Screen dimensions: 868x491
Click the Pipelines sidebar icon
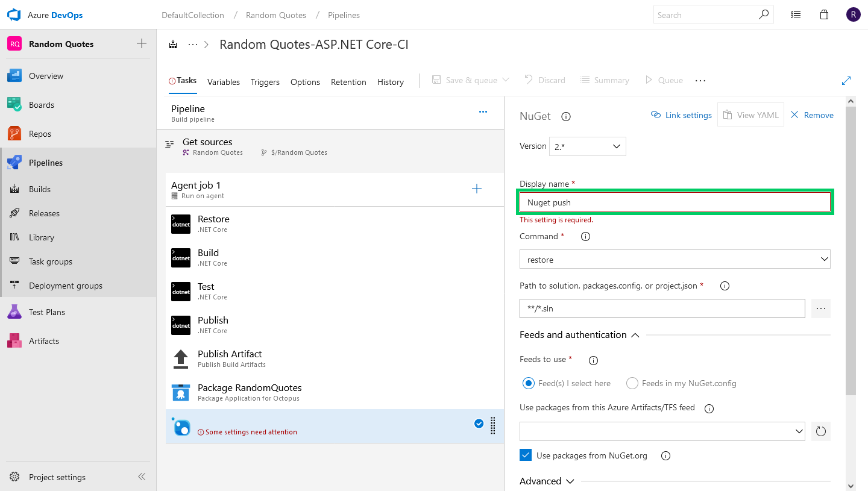[14, 163]
